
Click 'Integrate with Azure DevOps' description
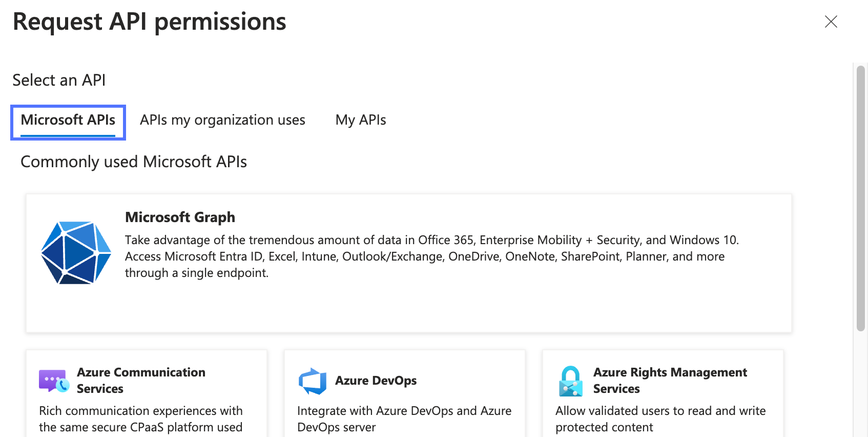[x=404, y=419]
